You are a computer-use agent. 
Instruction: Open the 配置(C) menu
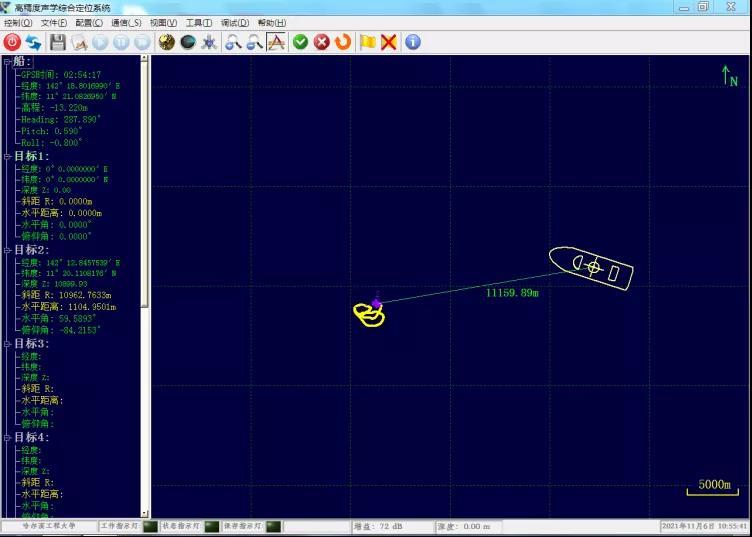point(89,22)
